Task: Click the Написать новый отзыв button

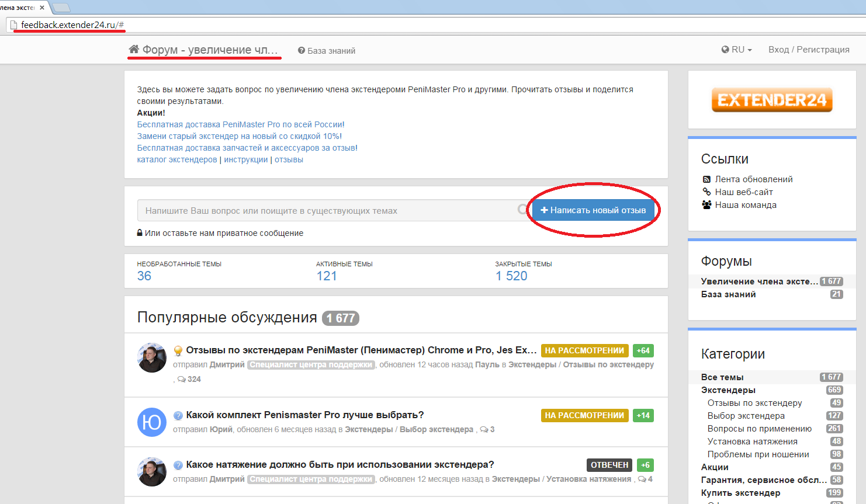Action: tap(593, 210)
